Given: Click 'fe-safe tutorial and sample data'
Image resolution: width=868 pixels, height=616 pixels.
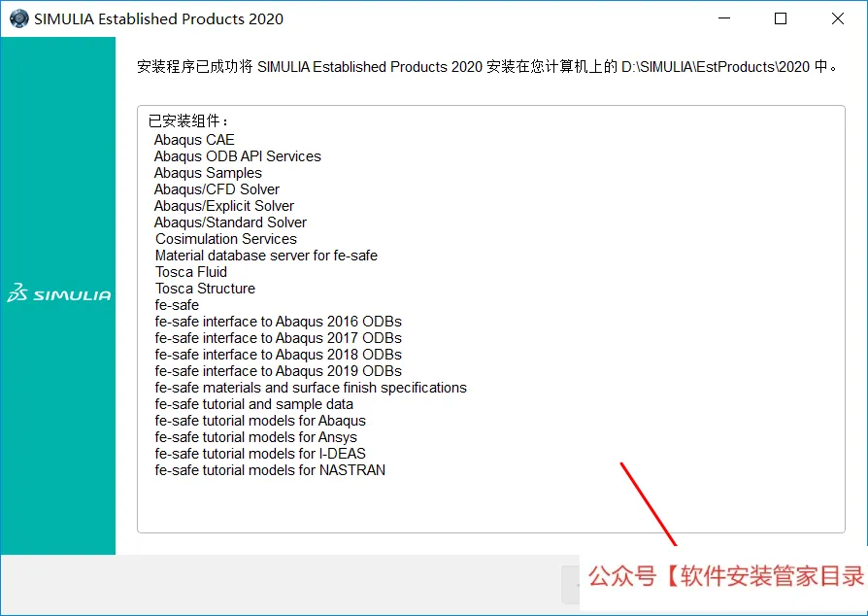Looking at the screenshot, I should click(254, 404).
